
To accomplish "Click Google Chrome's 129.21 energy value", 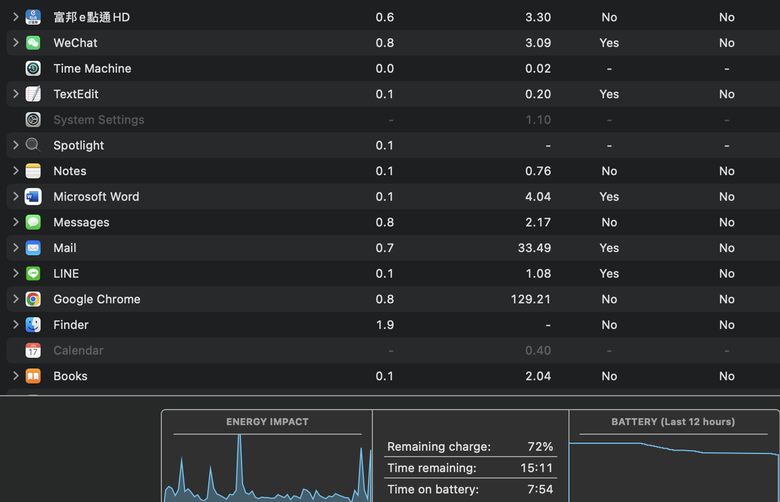I will coord(530,299).
